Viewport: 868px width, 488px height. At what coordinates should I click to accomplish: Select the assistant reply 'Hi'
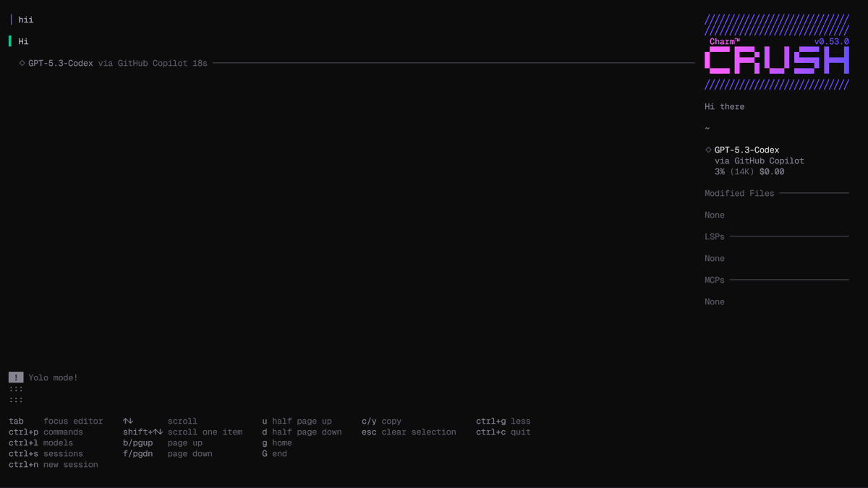tap(23, 41)
